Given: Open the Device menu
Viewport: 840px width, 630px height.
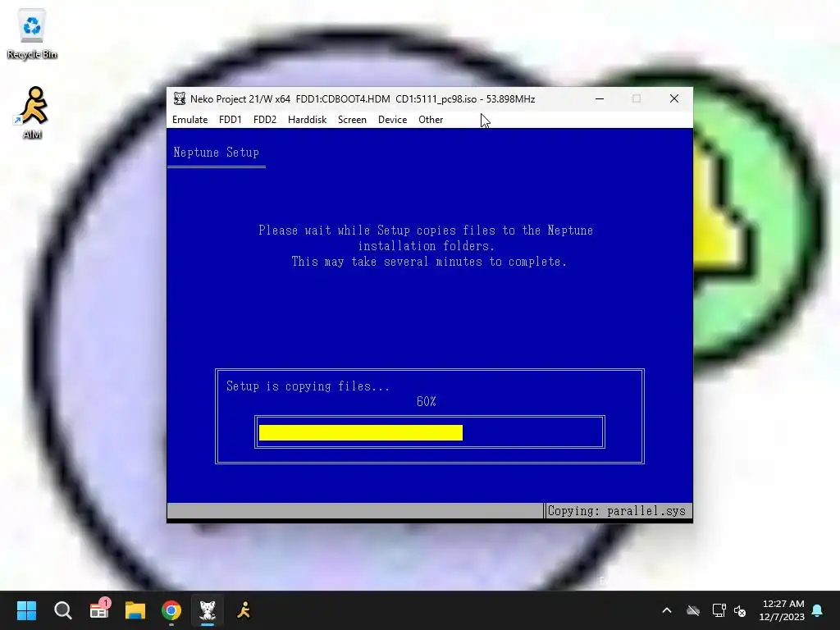Looking at the screenshot, I should tap(392, 120).
